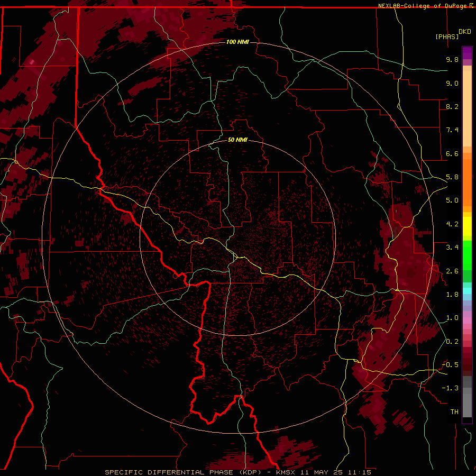Screen dimensions: 476x476
Task: Click the 11 MAY 25 11:15 timestamp
Action: coord(336,472)
